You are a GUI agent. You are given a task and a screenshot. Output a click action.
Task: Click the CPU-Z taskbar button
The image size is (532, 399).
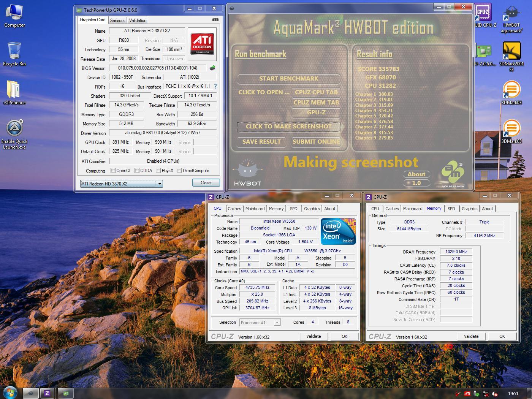(x=47, y=393)
